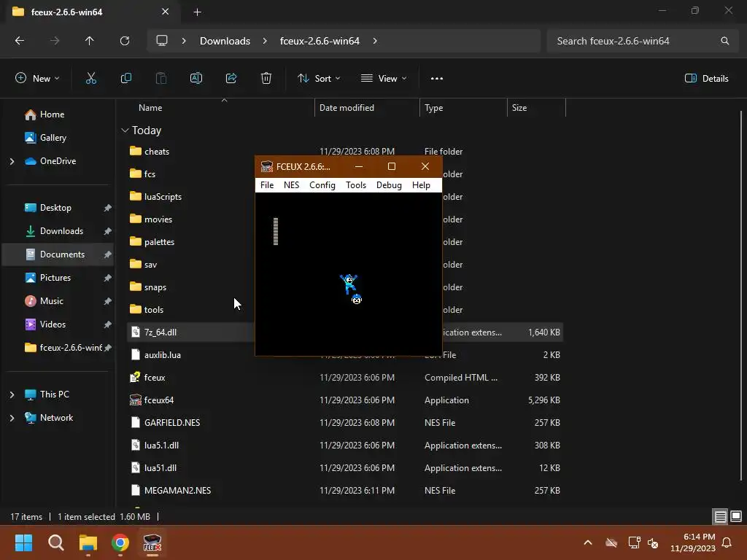
Task: Select the MEGAMAN2.NES file
Action: coord(177,491)
